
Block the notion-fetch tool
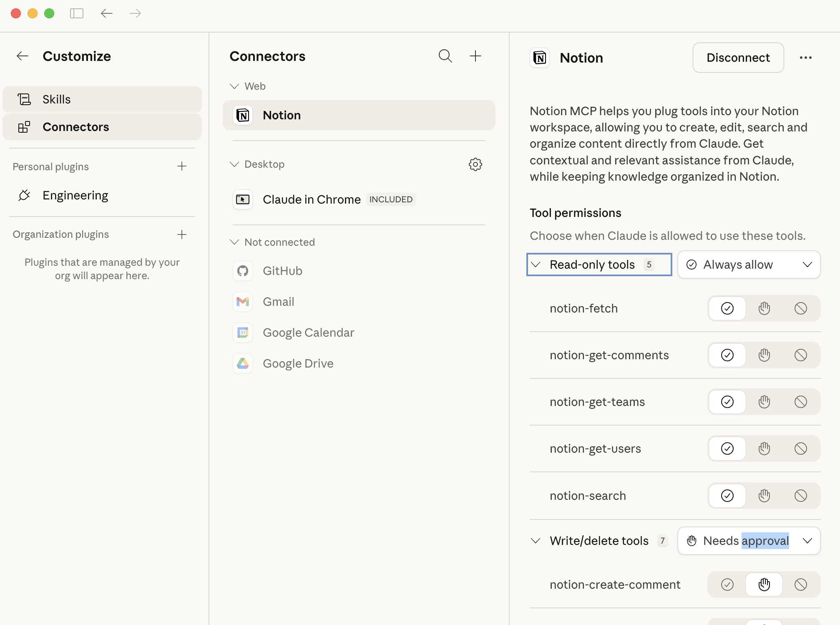pos(801,308)
